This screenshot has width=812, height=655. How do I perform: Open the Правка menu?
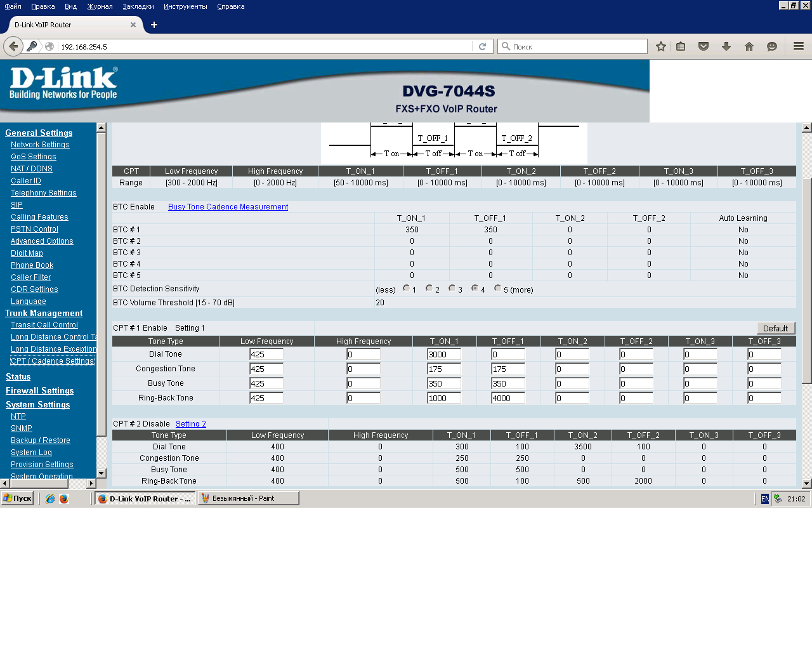(x=43, y=6)
